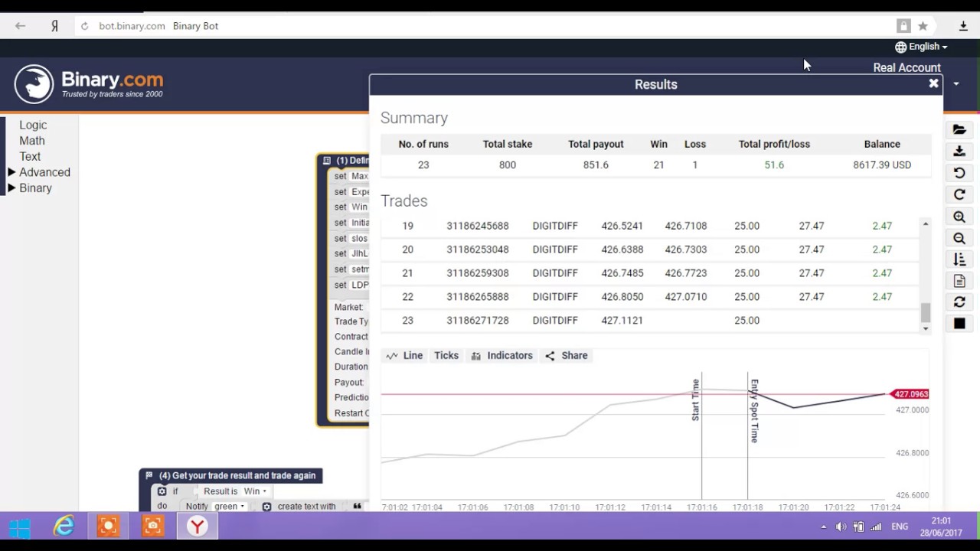Click the Balance value 8617.39 USD
980x551 pixels.
click(882, 165)
